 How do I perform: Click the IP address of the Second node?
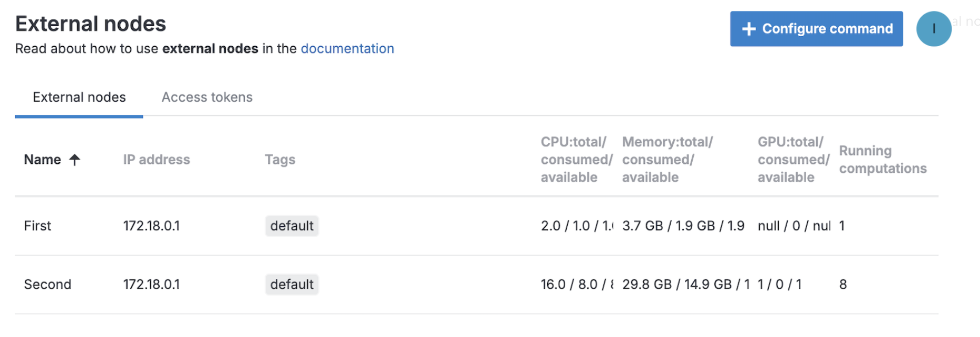point(151,284)
